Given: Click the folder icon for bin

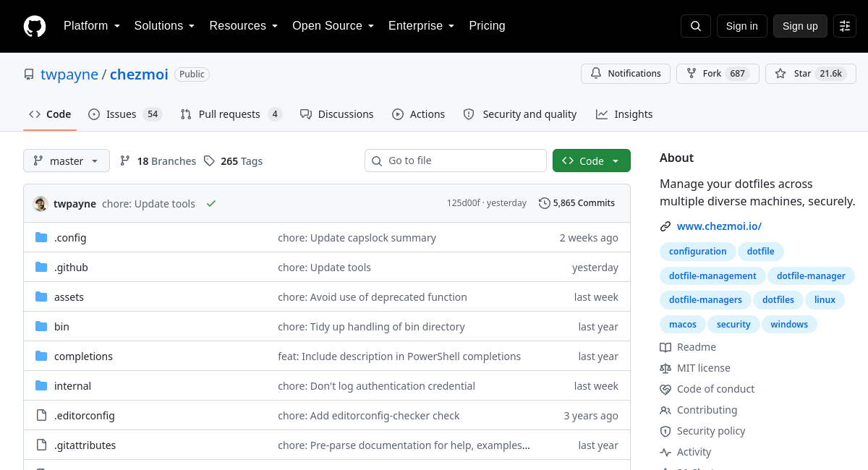Looking at the screenshot, I should click(x=41, y=327).
